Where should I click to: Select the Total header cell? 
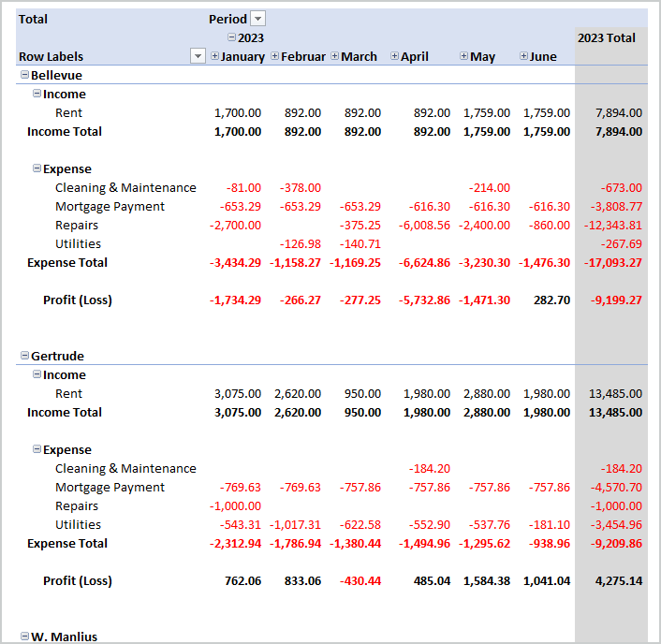[x=34, y=19]
